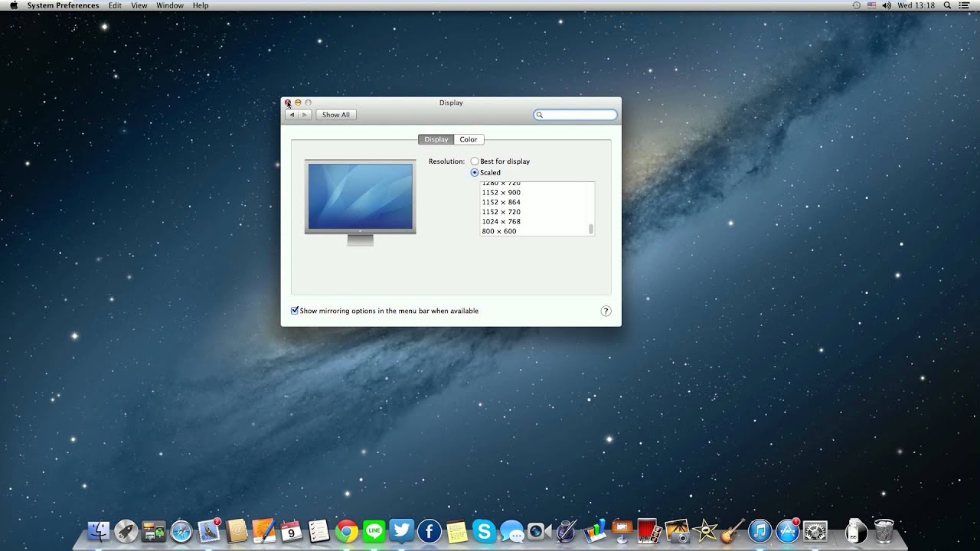
Task: Launch Skype from the Dock
Action: tap(484, 530)
